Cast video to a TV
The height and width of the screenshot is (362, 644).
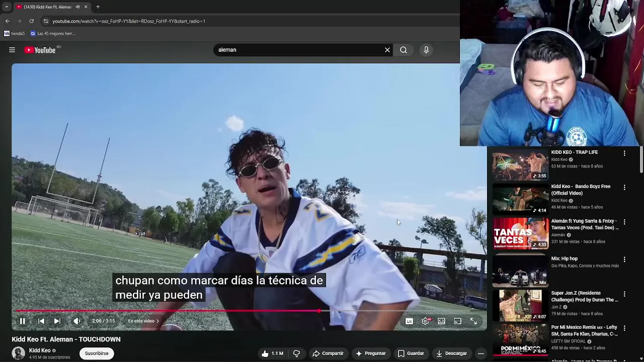coord(457,321)
